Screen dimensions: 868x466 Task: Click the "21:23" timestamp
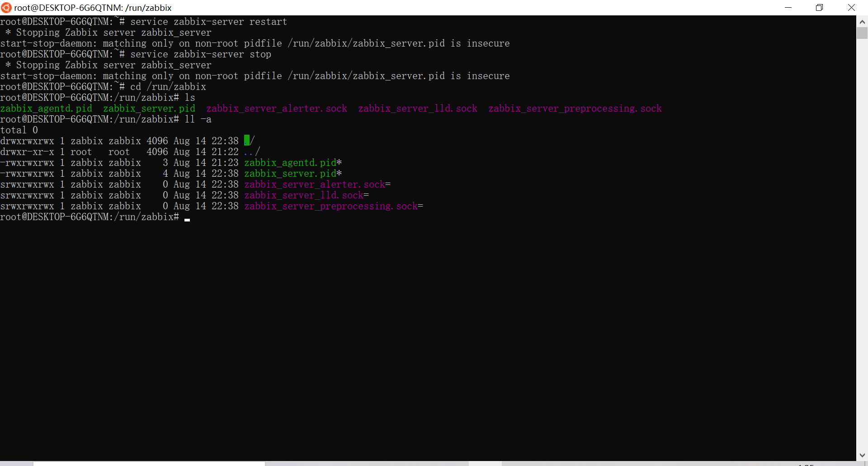click(x=225, y=163)
